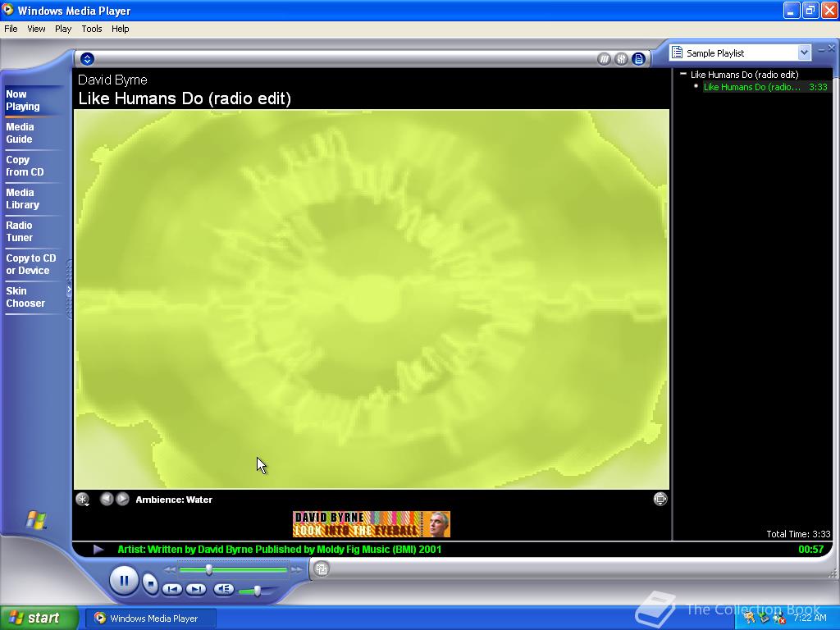This screenshot has width=840, height=630.
Task: Click the Ambience: Water visualization label
Action: tap(174, 500)
